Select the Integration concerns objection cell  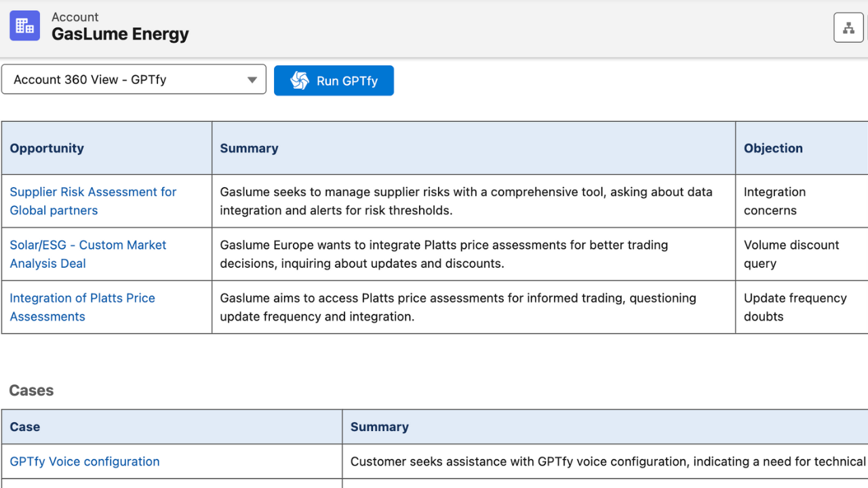[x=774, y=201]
